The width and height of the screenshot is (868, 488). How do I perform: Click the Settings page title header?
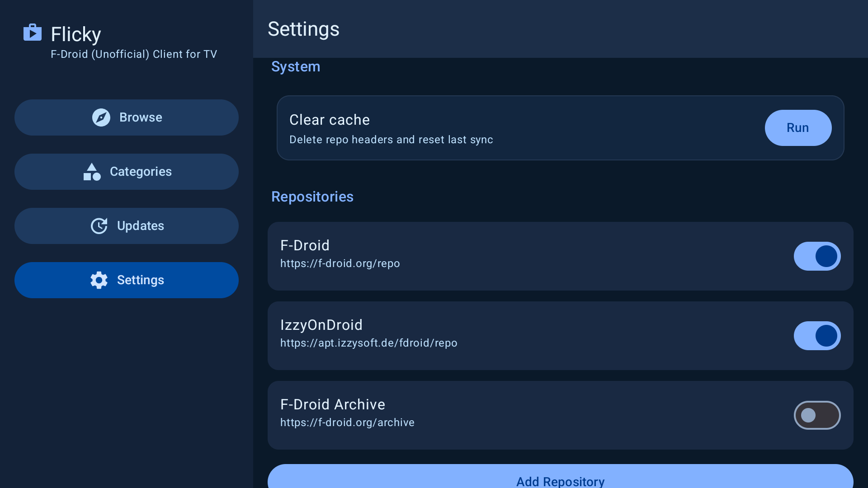[x=303, y=29]
